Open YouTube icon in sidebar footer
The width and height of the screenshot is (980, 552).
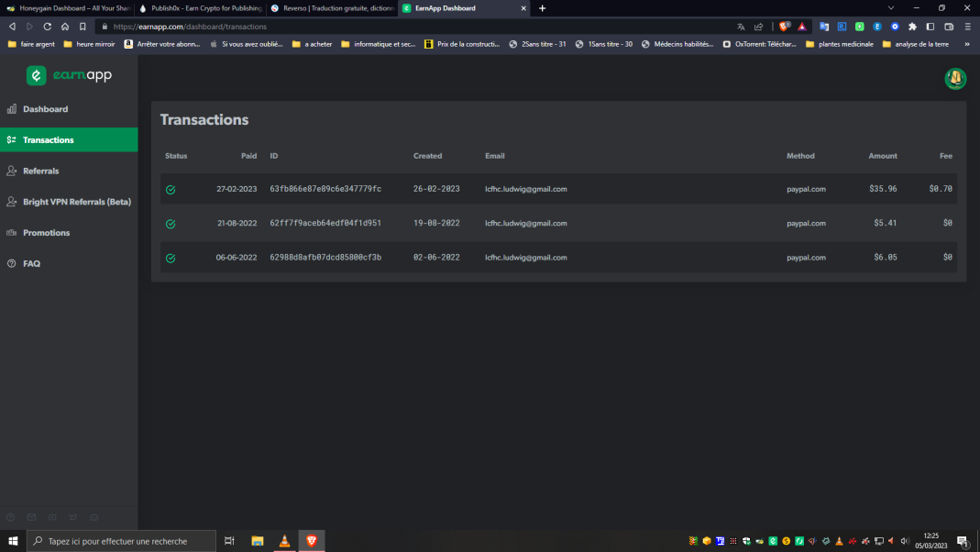click(x=52, y=518)
